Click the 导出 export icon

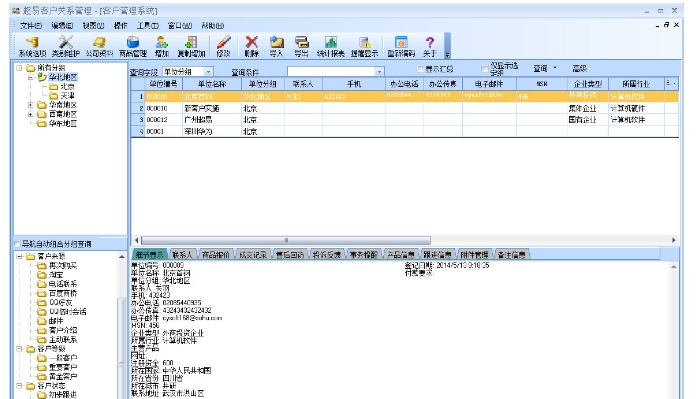click(301, 46)
